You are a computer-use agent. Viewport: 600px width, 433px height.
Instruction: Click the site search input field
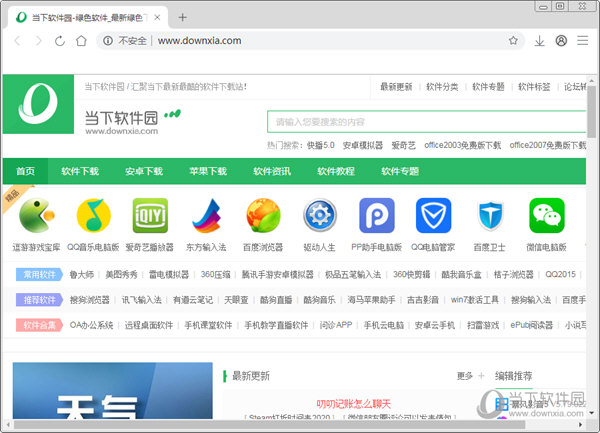click(x=426, y=122)
